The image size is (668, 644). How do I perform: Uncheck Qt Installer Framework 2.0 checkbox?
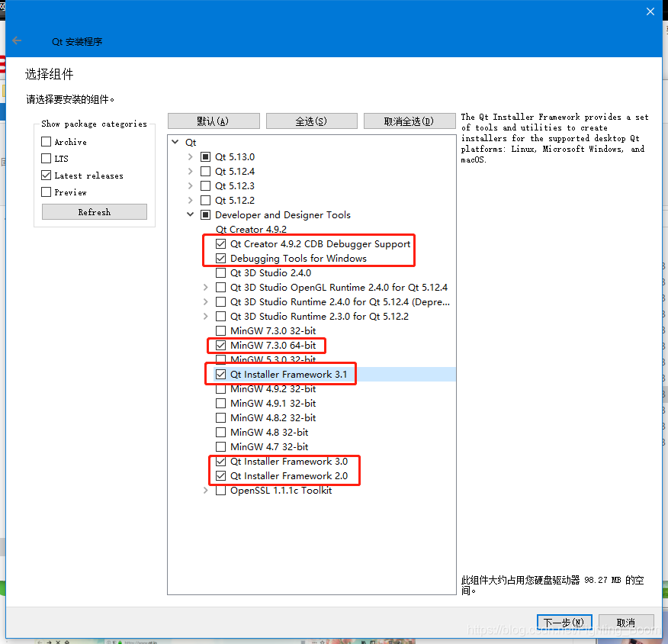tap(220, 475)
